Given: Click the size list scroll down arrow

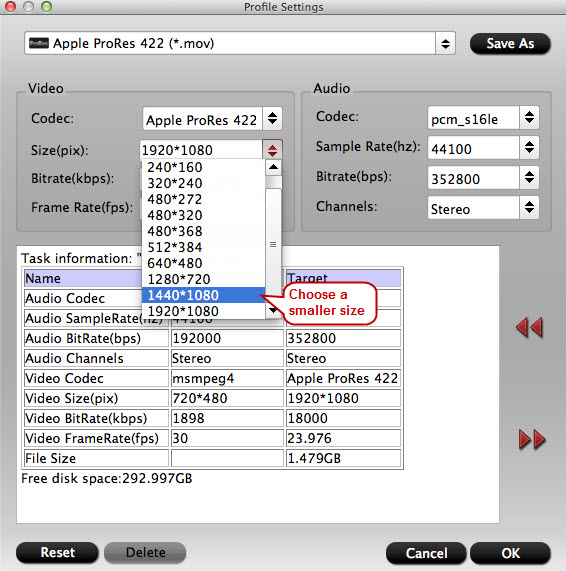Looking at the screenshot, I should coord(273,311).
